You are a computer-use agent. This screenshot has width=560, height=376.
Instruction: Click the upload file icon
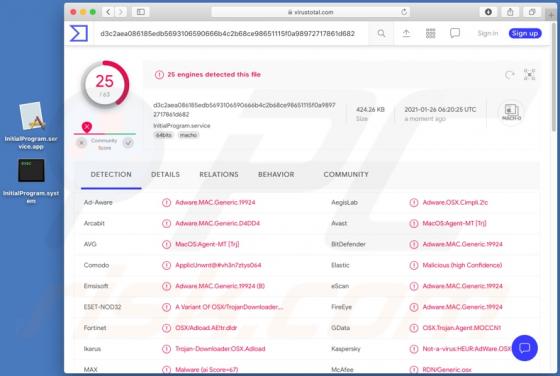click(x=406, y=33)
